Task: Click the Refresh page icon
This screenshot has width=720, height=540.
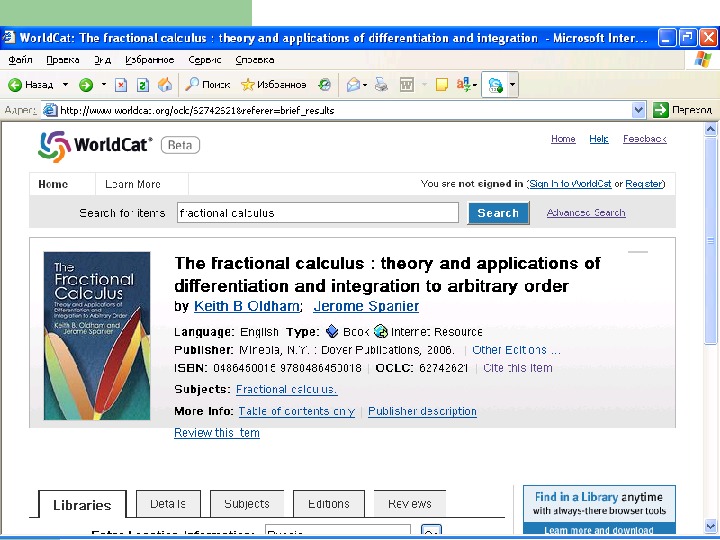Action: (x=143, y=85)
